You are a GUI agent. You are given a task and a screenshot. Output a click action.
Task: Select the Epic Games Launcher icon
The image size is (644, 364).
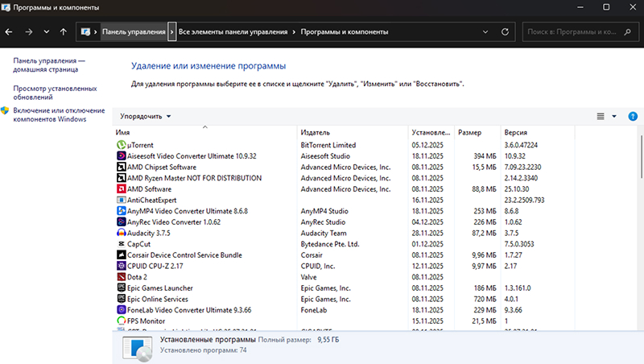121,287
